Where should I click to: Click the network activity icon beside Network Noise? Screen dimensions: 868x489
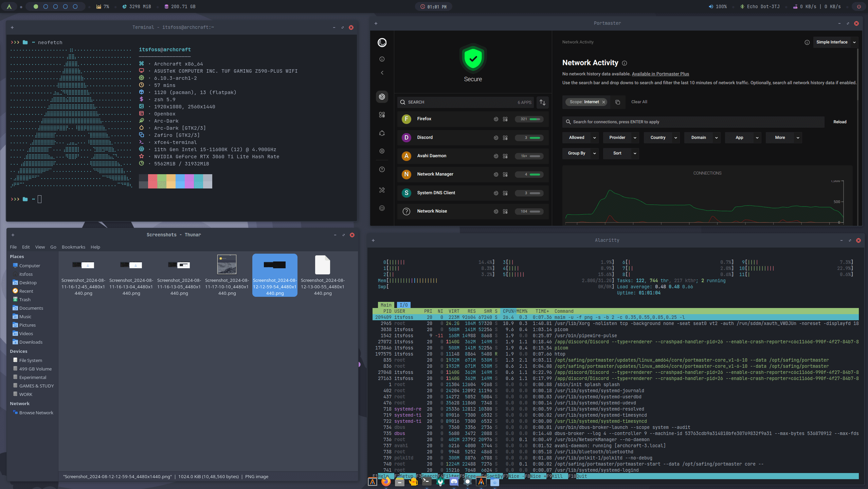pyautogui.click(x=495, y=211)
